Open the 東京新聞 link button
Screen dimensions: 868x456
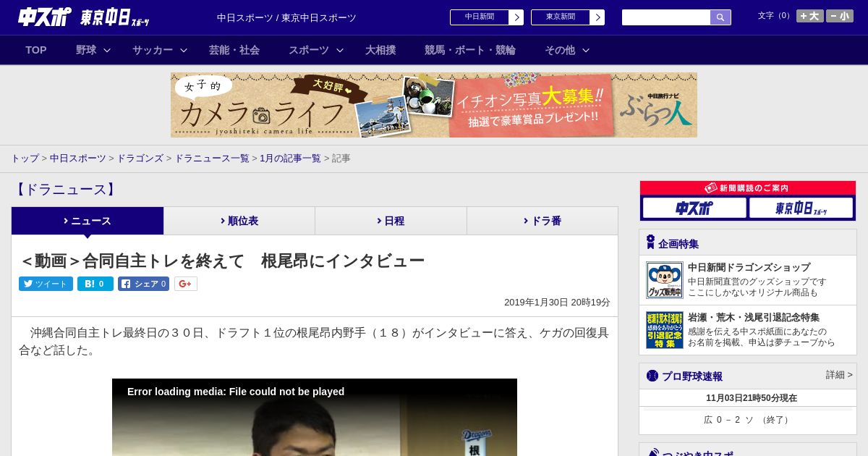point(567,17)
